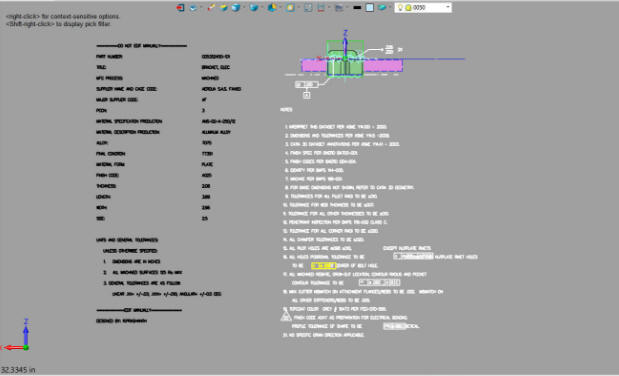
Task: Click the red exit arrow icon in toolbar
Action: (180, 8)
